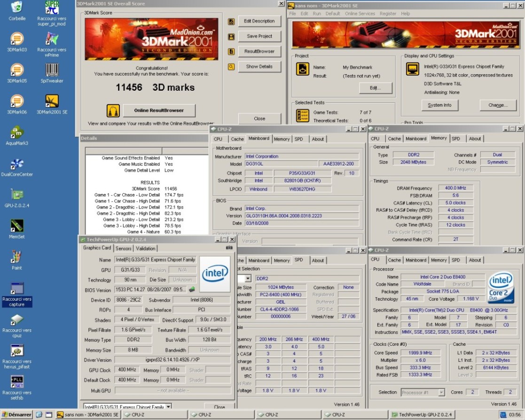525x420 pixels.
Task: Open the 3DMark2001 SE desktop icon
Action: (x=52, y=101)
